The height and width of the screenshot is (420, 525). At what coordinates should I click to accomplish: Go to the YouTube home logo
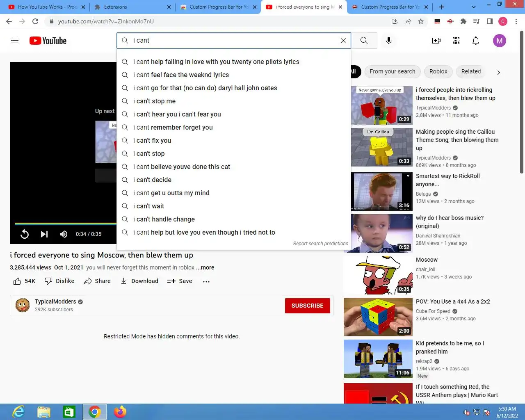click(48, 41)
